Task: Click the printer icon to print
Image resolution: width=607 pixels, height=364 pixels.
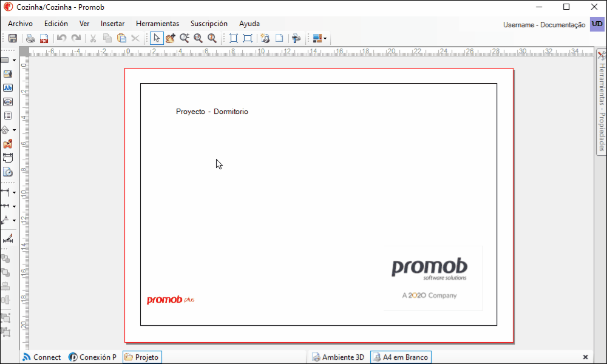Action: [30, 38]
